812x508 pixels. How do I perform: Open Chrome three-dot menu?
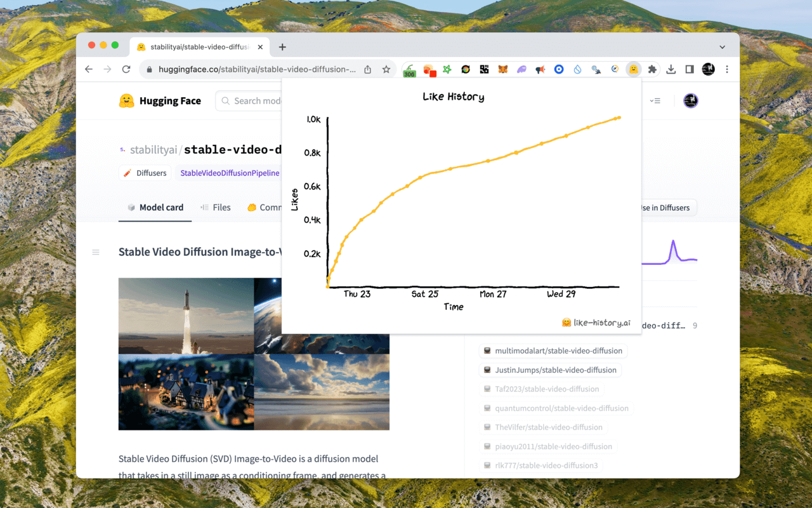(x=727, y=69)
